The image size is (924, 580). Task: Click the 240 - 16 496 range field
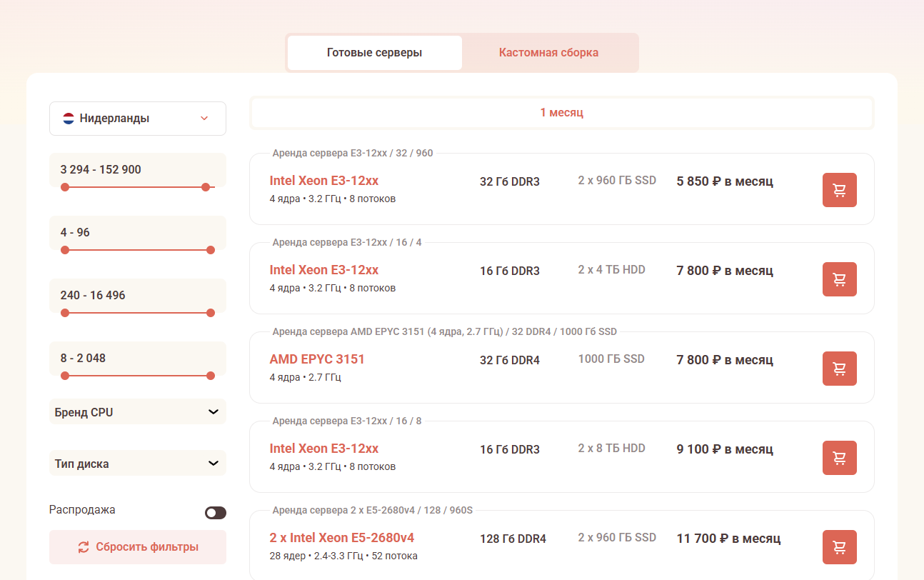click(138, 296)
